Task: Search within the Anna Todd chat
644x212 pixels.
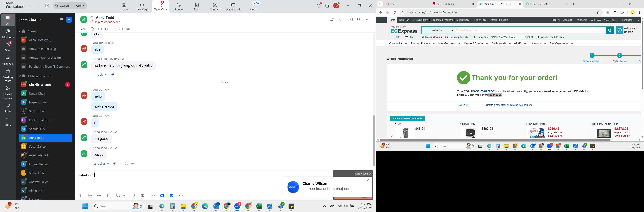Action: coord(359,19)
